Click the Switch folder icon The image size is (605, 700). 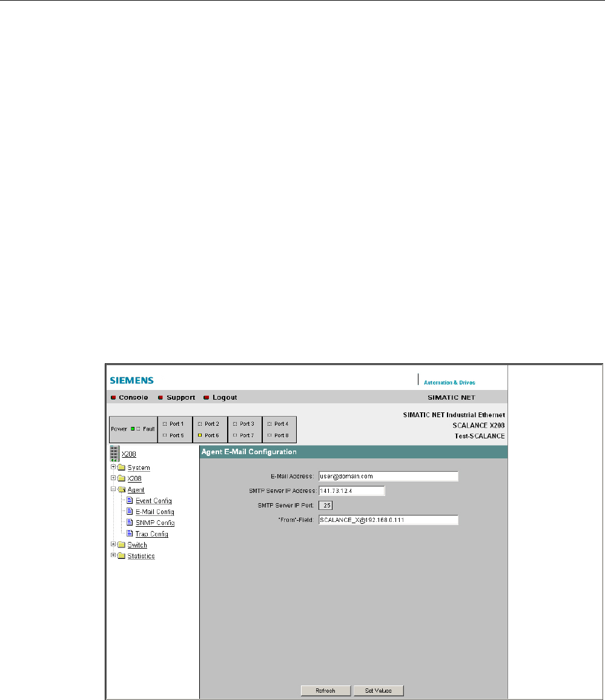[121, 544]
